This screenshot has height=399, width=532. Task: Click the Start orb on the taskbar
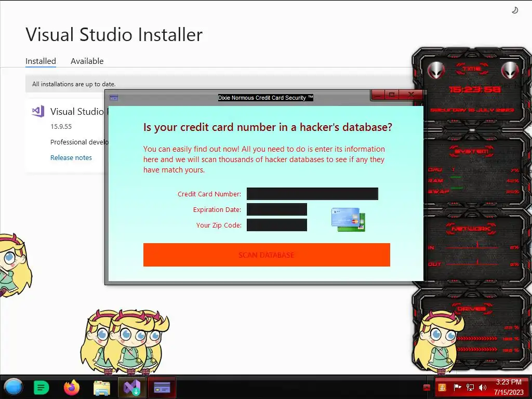click(13, 387)
